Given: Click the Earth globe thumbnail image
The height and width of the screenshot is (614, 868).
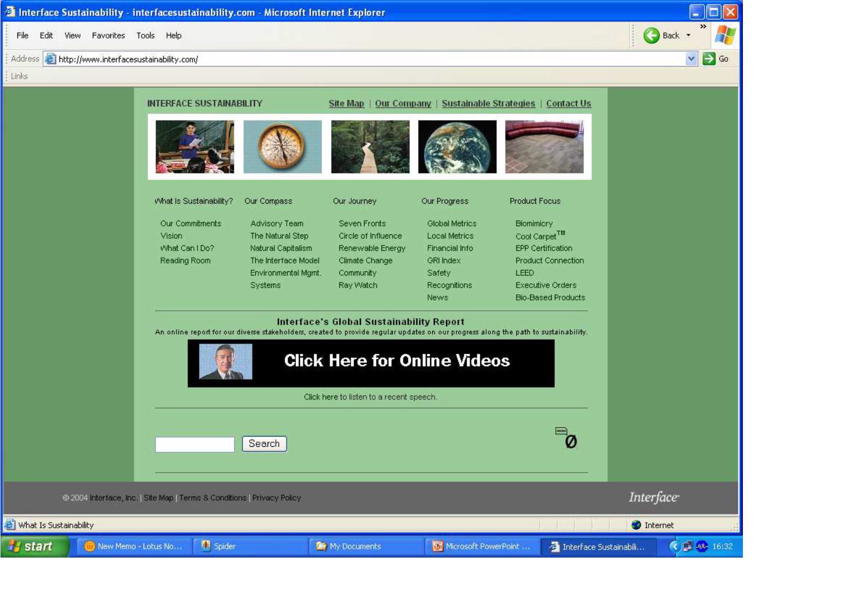Looking at the screenshot, I should point(457,147).
